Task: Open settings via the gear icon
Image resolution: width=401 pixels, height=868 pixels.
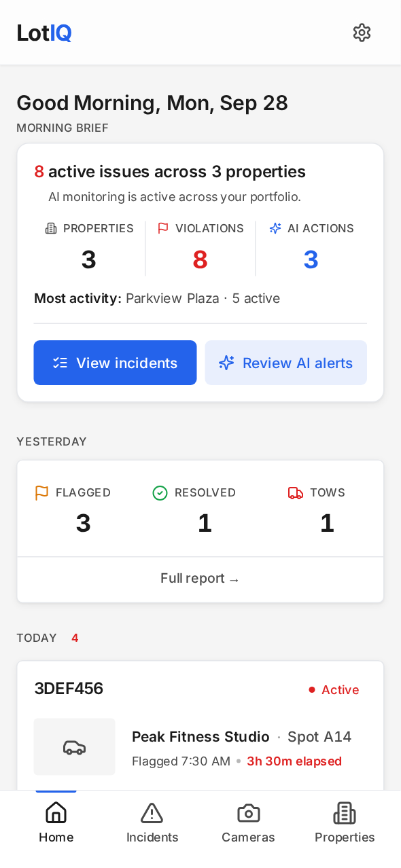Action: click(362, 33)
